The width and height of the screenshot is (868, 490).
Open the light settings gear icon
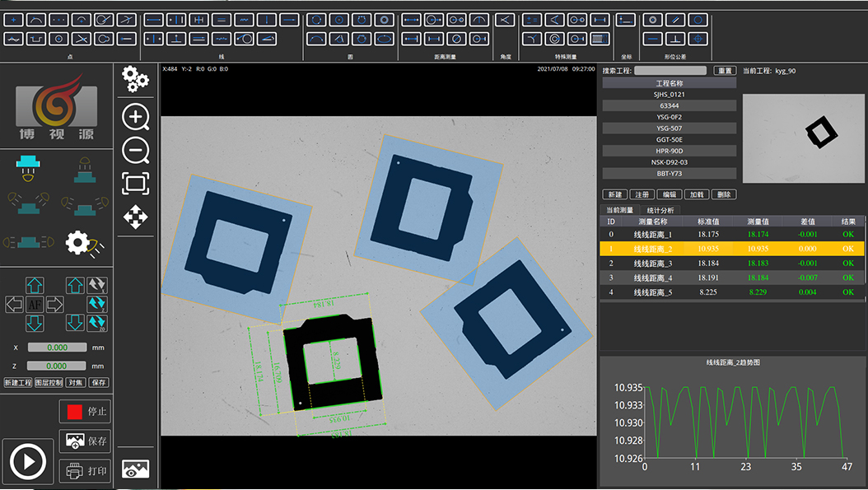pyautogui.click(x=79, y=242)
